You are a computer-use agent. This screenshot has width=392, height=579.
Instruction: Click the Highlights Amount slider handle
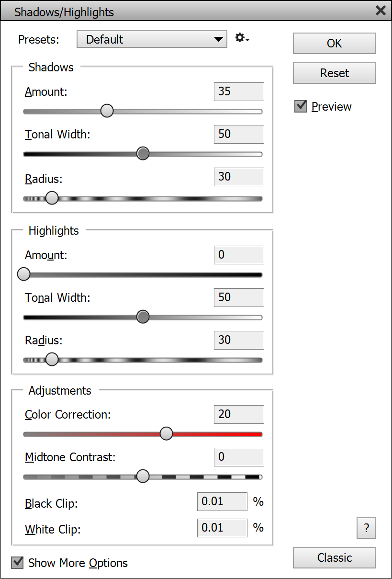23,274
